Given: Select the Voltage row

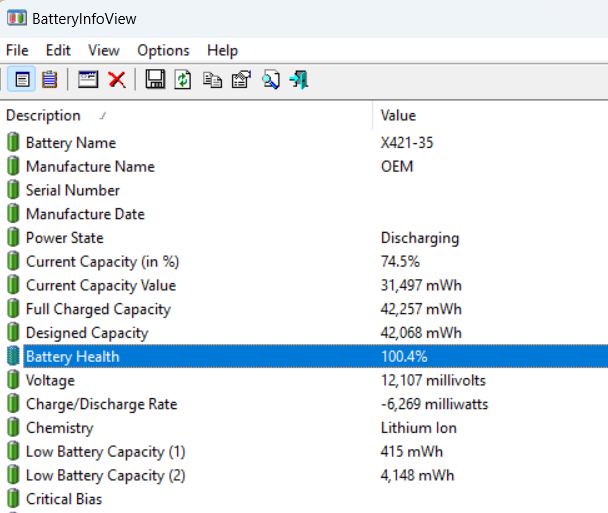Looking at the screenshot, I should click(x=304, y=380).
